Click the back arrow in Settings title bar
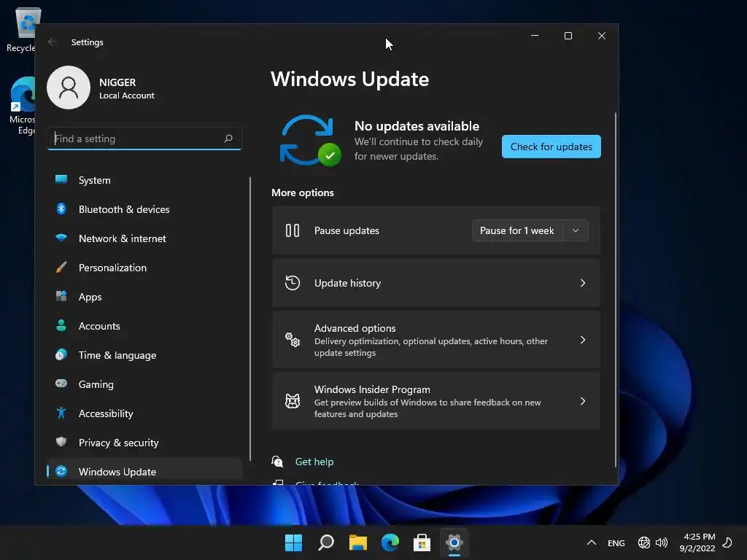The width and height of the screenshot is (747, 560). point(53,42)
